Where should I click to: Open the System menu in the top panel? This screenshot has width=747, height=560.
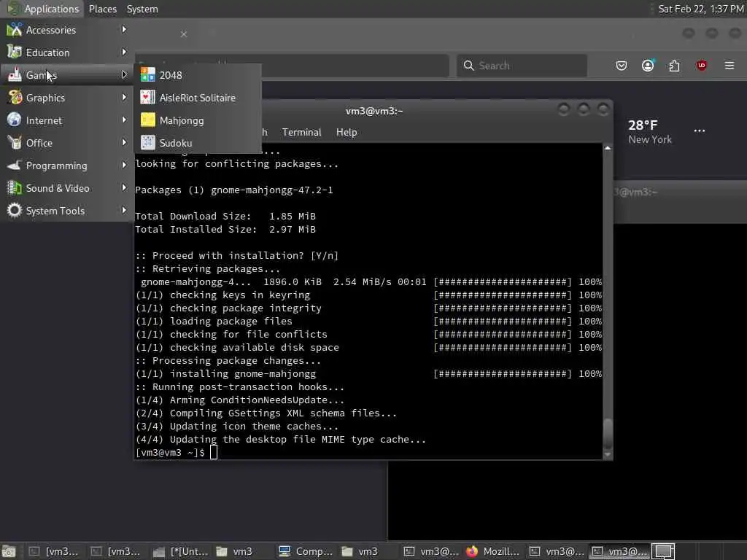[142, 9]
